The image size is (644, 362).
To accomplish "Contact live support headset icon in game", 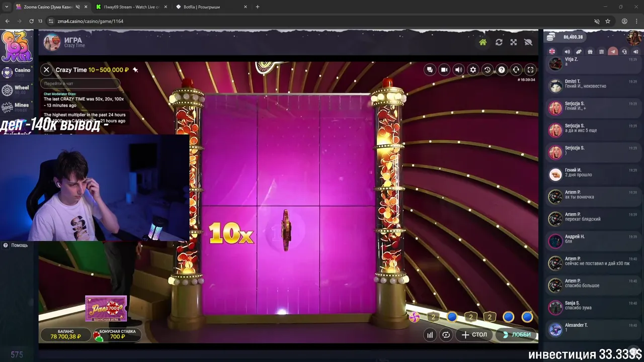I will click(516, 70).
